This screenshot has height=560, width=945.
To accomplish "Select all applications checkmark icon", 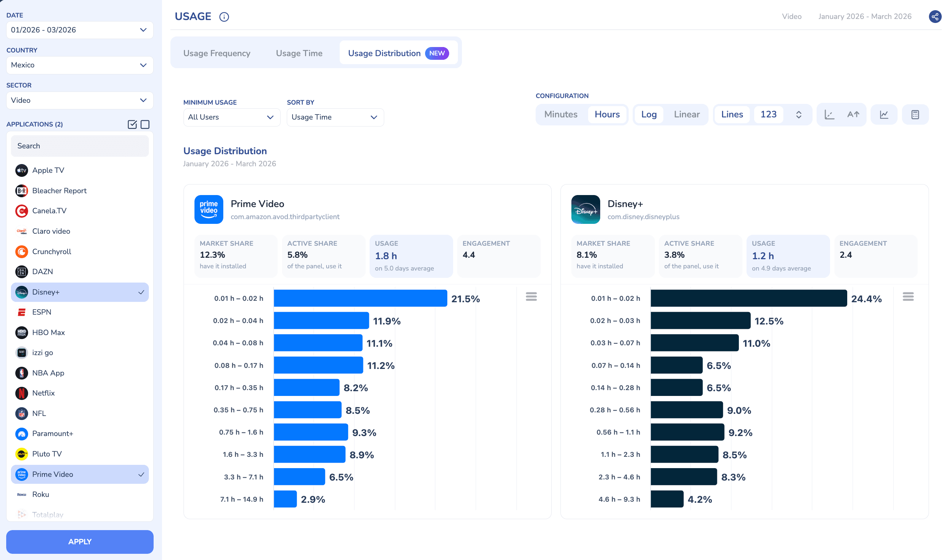I will [x=132, y=124].
